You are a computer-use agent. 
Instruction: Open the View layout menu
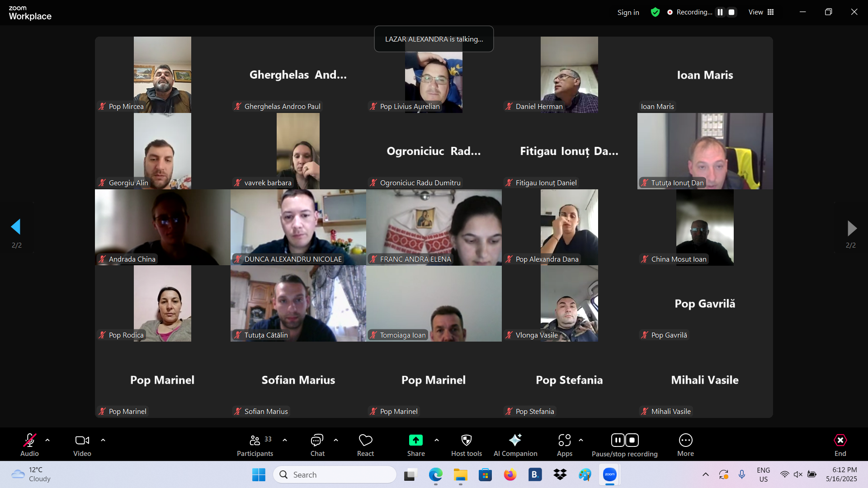pyautogui.click(x=761, y=12)
